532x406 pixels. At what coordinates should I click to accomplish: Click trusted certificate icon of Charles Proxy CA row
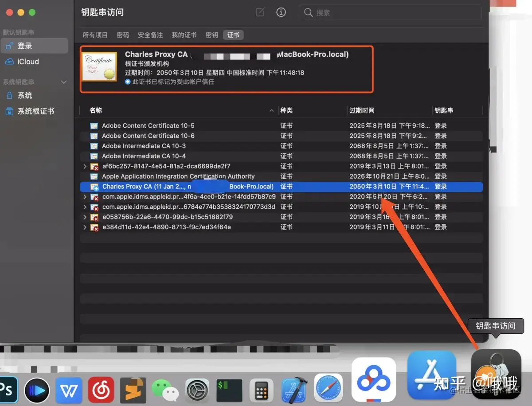94,187
